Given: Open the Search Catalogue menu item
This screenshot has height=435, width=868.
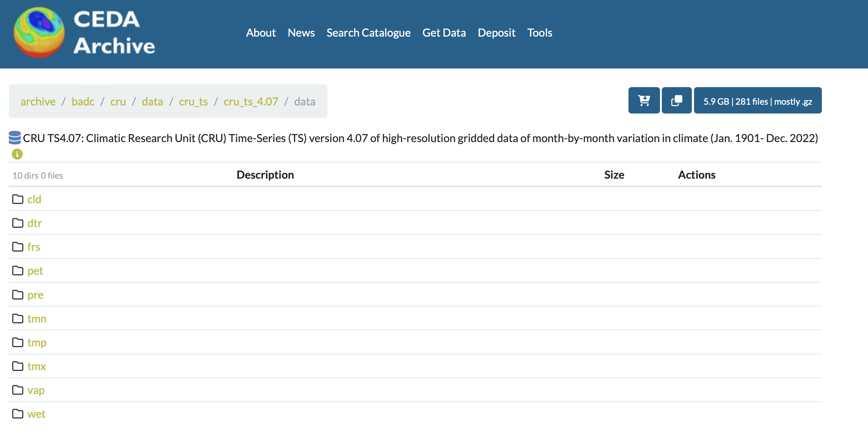Looking at the screenshot, I should pyautogui.click(x=368, y=33).
